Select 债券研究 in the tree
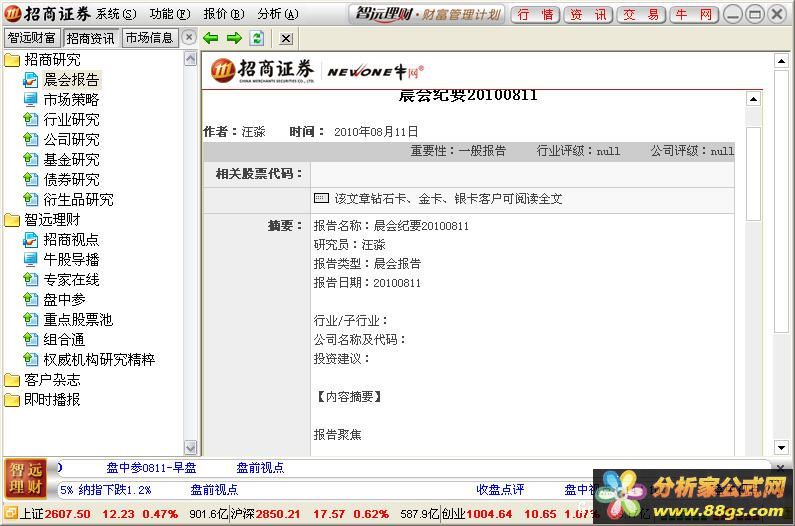The image size is (795, 526). pyautogui.click(x=71, y=179)
